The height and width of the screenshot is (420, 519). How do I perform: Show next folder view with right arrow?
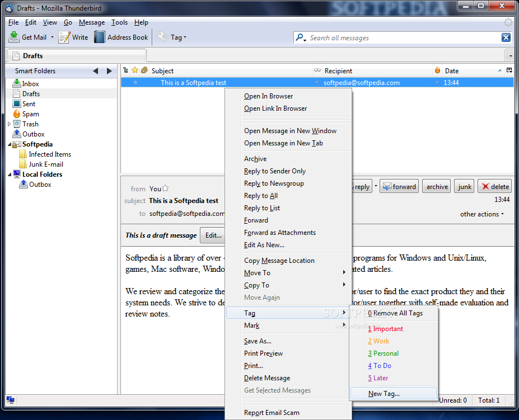(x=109, y=71)
